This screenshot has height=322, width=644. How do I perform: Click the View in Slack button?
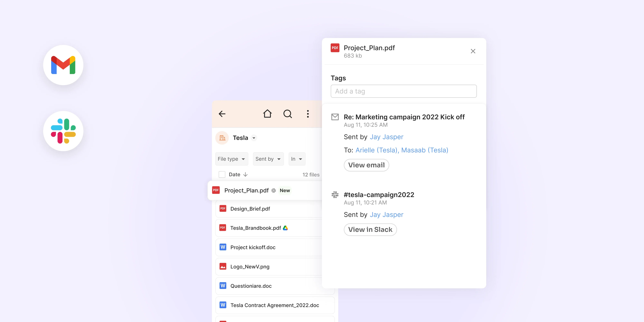click(370, 229)
